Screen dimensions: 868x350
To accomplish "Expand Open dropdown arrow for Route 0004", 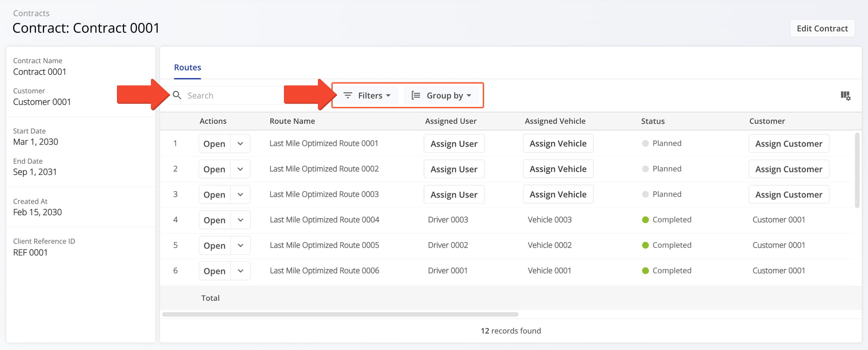I will coord(240,220).
